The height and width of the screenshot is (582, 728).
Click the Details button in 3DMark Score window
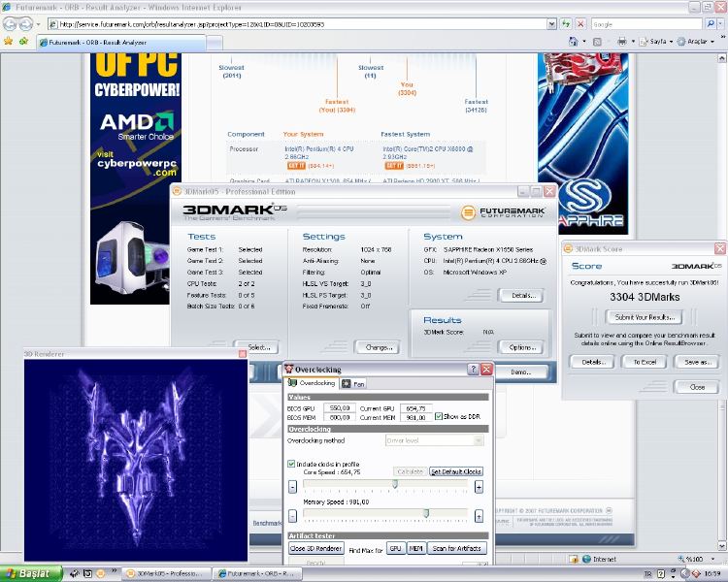(x=593, y=362)
